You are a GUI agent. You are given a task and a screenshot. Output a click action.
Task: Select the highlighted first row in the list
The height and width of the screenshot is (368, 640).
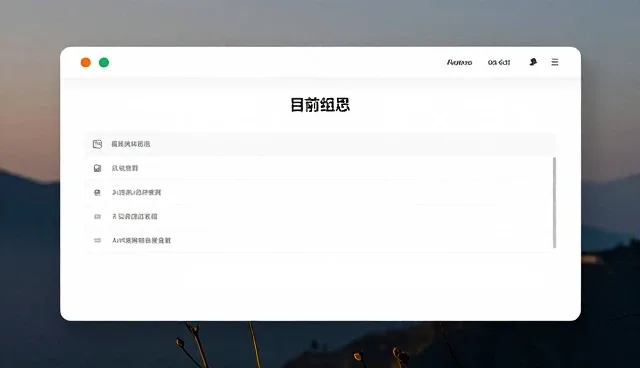point(320,144)
